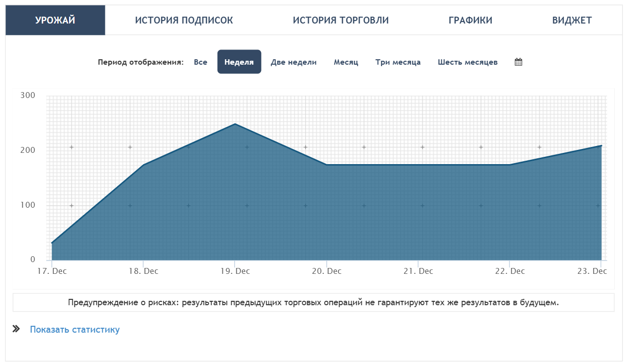Click the 17. Dec axis label
This screenshot has height=364, width=628.
(52, 271)
